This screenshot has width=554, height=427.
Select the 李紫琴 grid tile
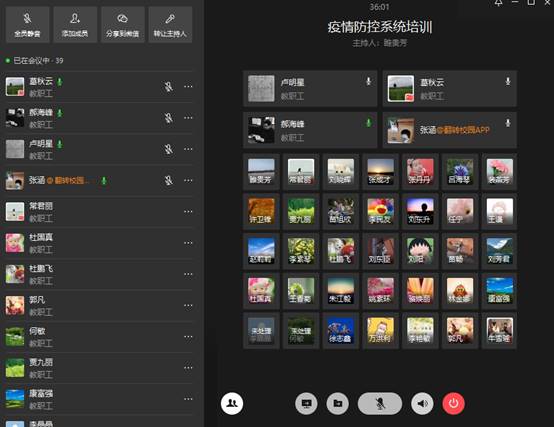pyautogui.click(x=301, y=251)
